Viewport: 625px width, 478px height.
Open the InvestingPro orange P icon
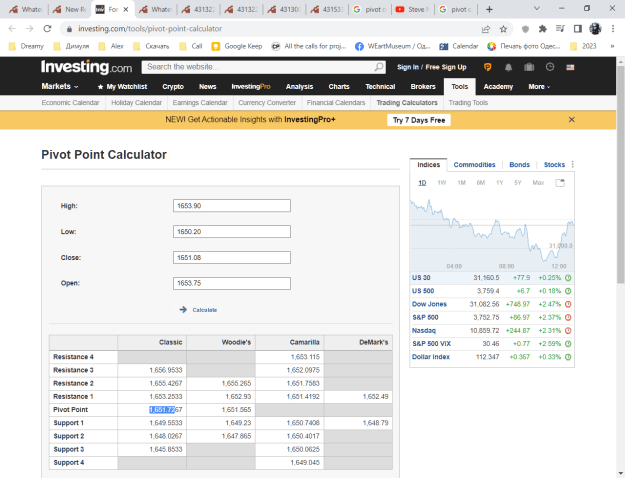tap(487, 67)
